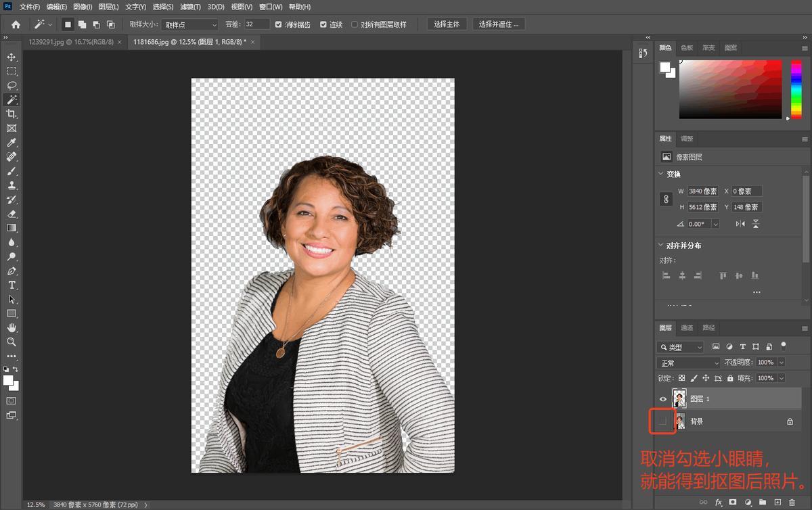Image resolution: width=812 pixels, height=510 pixels.
Task: Click the 选择主体 button
Action: 447,24
